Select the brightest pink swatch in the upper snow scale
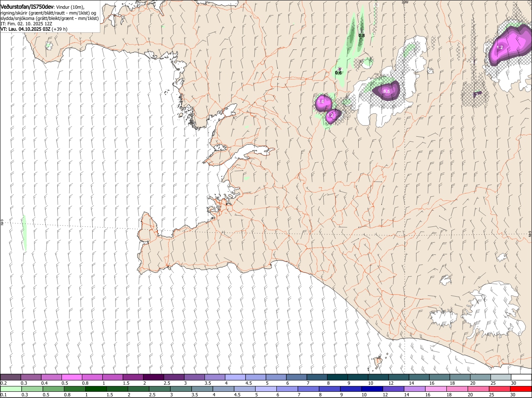532x398 pixels. point(72,377)
